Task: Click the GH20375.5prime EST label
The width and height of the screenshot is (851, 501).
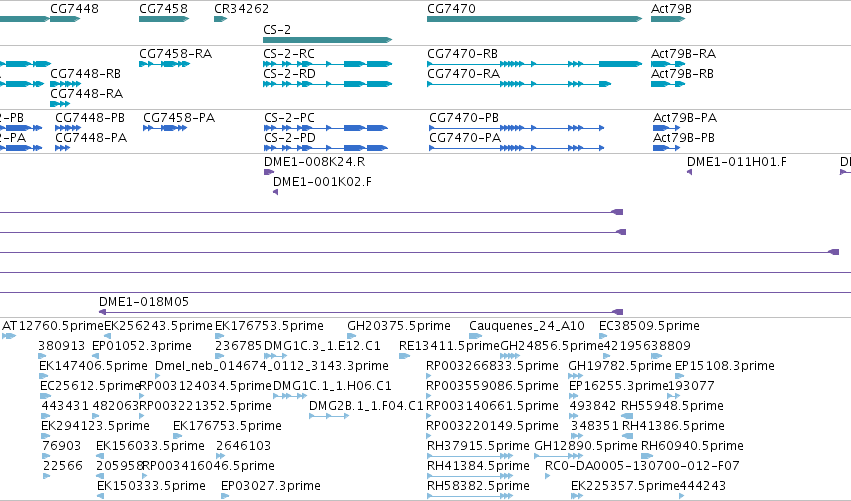Action: (399, 326)
